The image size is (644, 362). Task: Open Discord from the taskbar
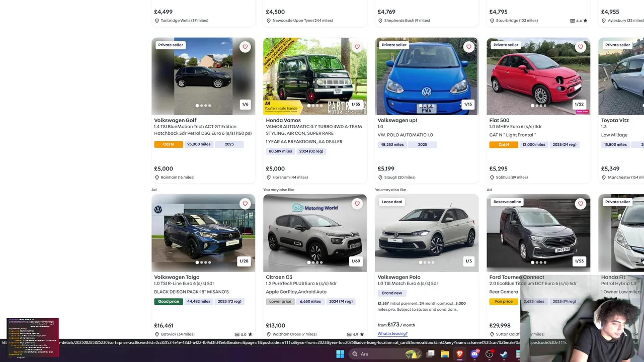point(474,354)
